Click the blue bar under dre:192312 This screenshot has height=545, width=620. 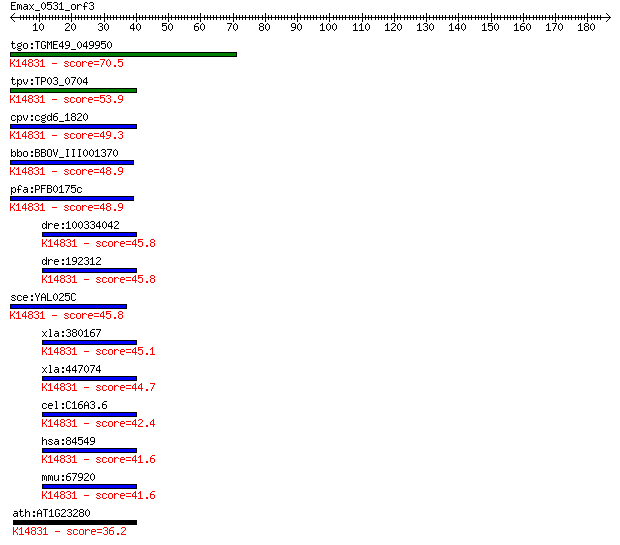[x=89, y=271]
